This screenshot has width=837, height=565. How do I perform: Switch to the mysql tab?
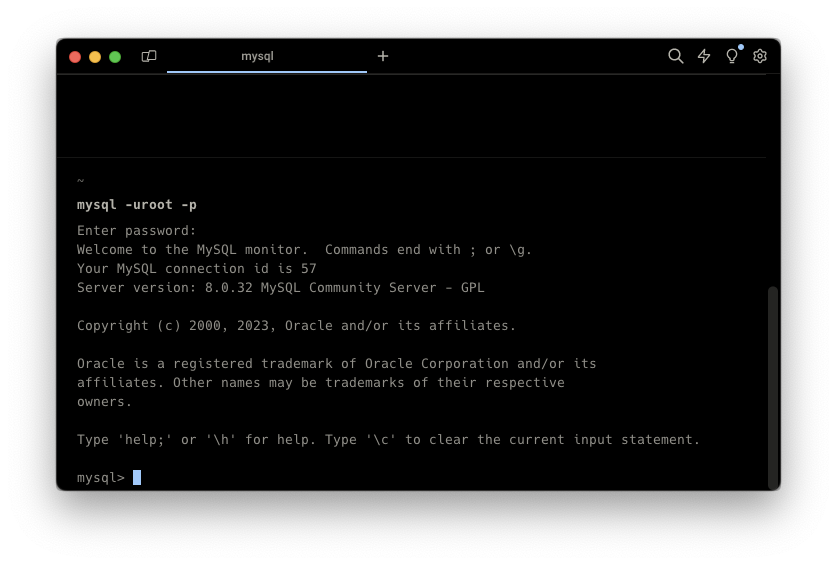257,56
